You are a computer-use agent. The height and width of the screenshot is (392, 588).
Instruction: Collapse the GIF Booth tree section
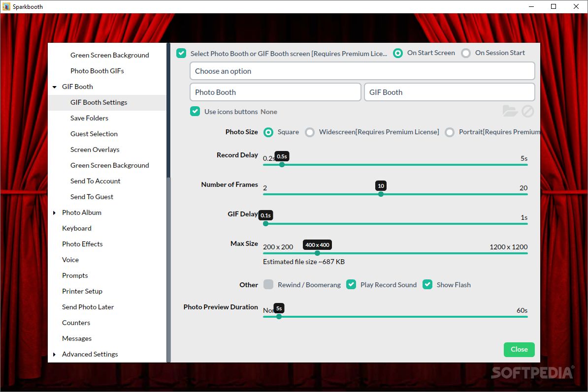(x=54, y=87)
